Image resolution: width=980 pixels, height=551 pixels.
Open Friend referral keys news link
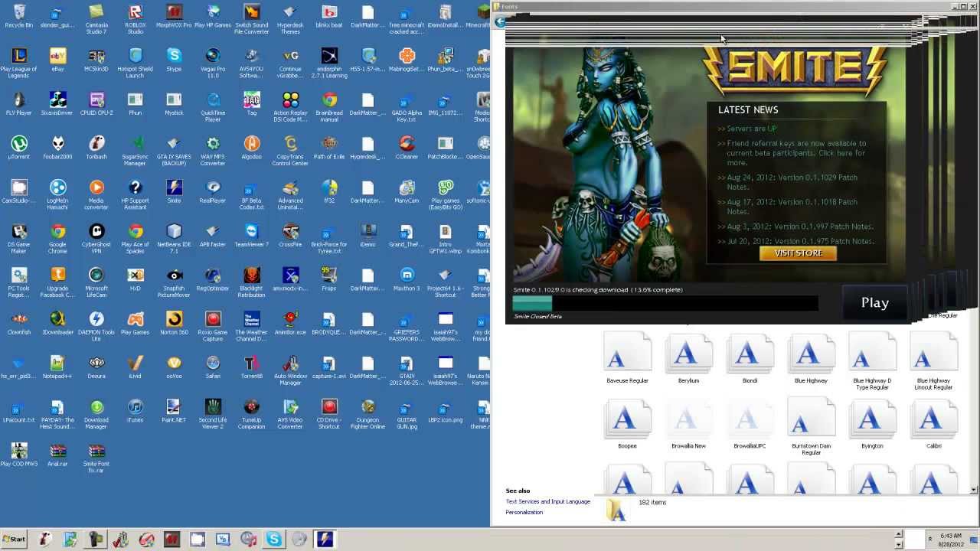pyautogui.click(x=796, y=153)
